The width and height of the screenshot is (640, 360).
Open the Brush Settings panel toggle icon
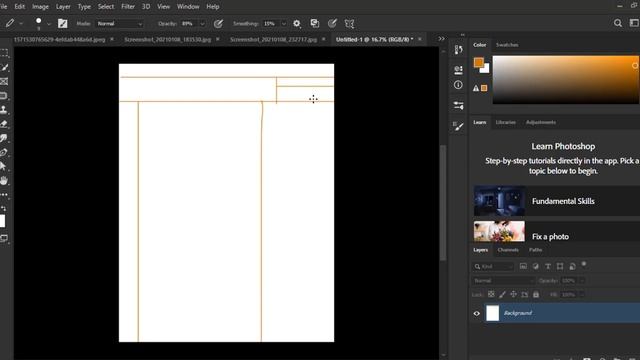[x=62, y=24]
